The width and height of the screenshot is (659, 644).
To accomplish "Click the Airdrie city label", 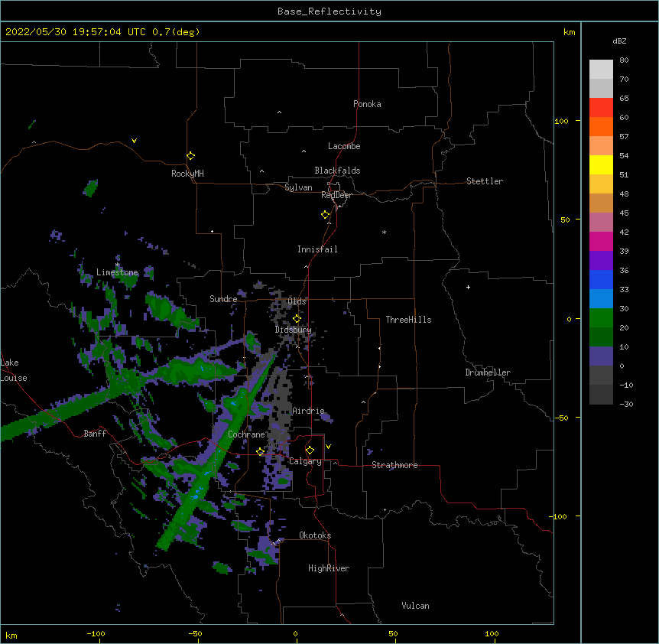I will pos(308,411).
